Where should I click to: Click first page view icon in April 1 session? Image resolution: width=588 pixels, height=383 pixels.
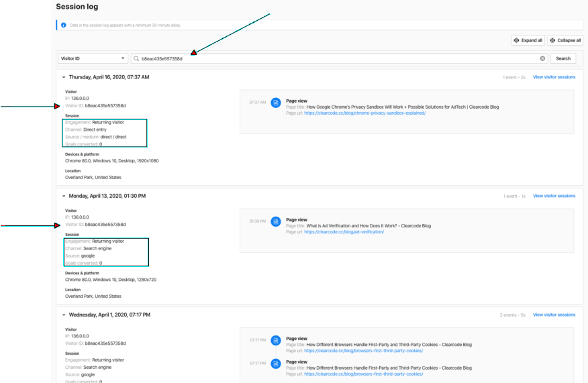(275, 341)
